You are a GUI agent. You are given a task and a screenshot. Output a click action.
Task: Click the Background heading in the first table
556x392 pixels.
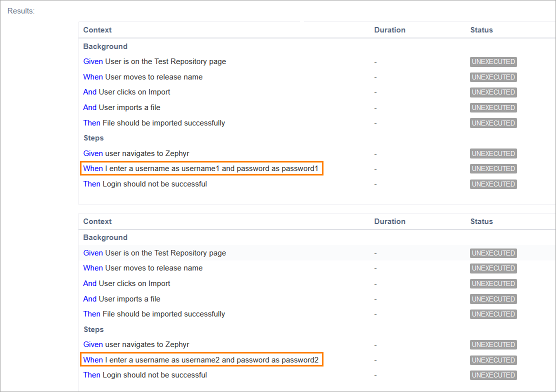[x=105, y=46]
